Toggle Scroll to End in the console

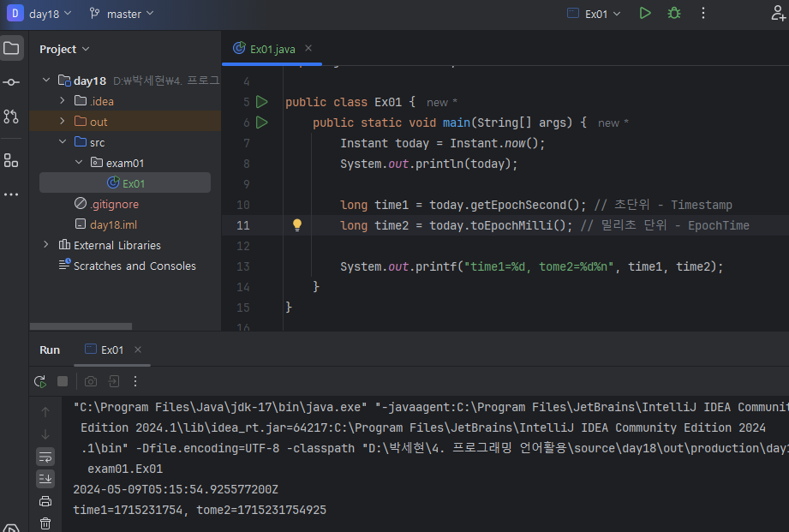click(x=45, y=478)
